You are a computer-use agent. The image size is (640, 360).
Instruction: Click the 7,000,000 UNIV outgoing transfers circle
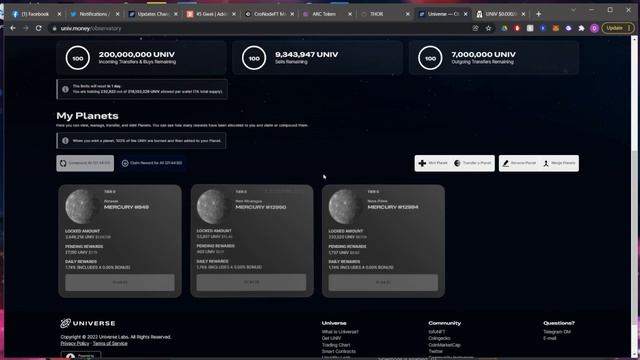pyautogui.click(x=430, y=58)
